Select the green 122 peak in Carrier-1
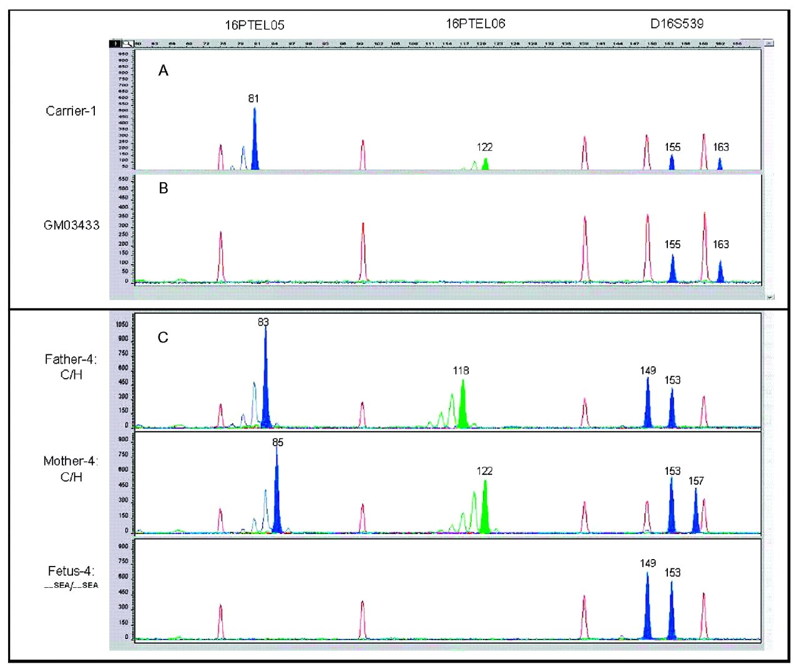The height and width of the screenshot is (672, 799). click(x=486, y=164)
